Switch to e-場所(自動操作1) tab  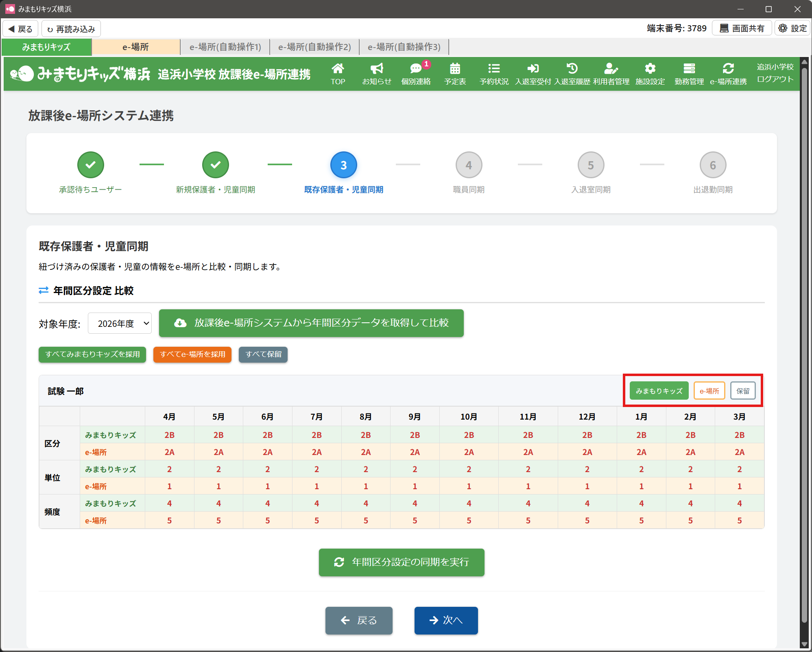(x=225, y=47)
